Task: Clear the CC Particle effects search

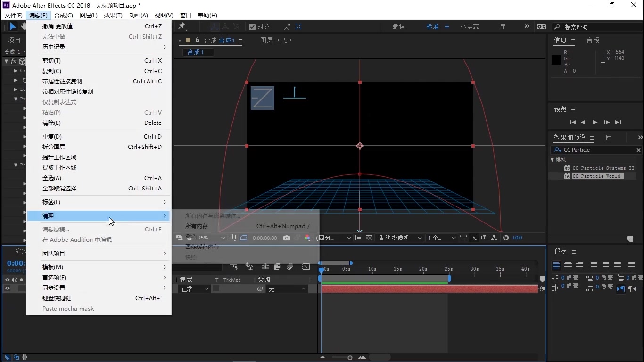Action: coord(638,150)
